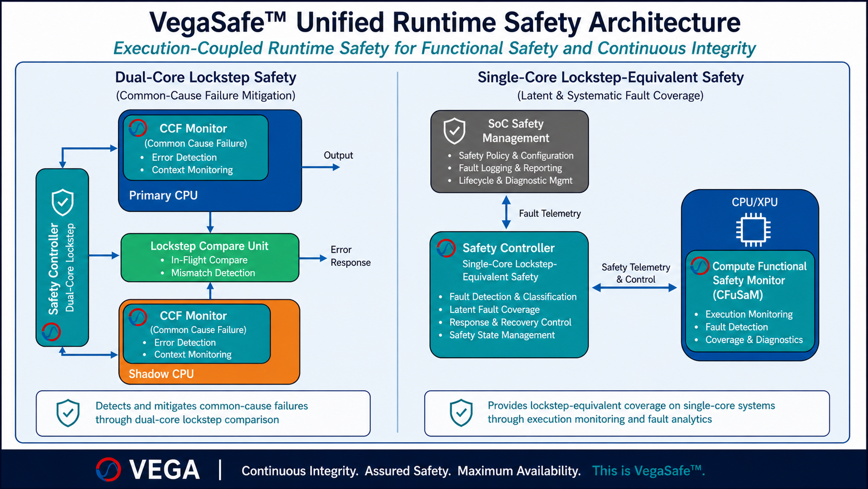Click the 'VEGA' wordmark in the footer

[165, 470]
